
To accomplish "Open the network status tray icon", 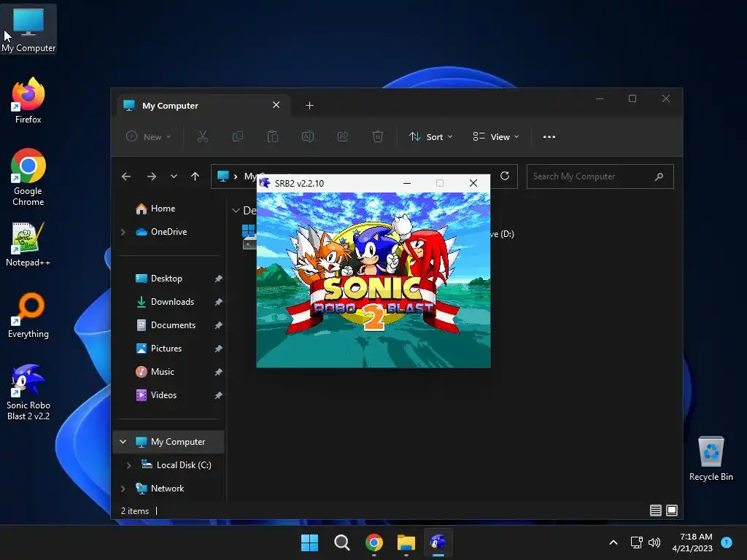I will (x=636, y=542).
